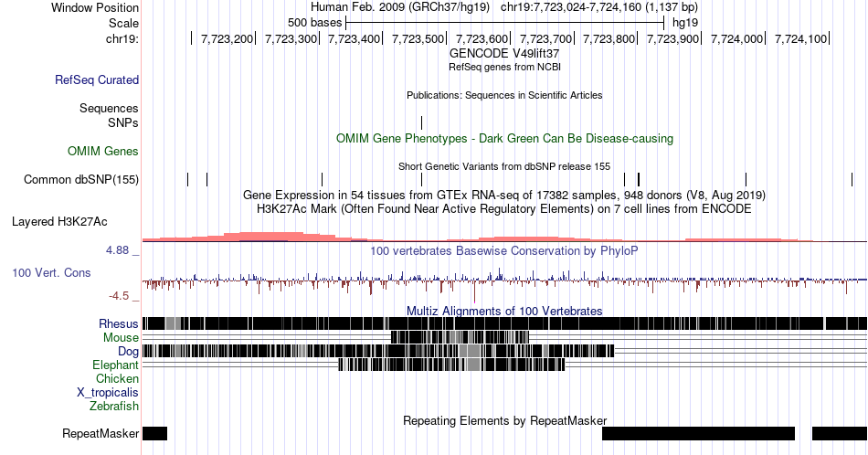The image size is (868, 455).
Task: Click the Elephant alignment row label
Action: pos(116,365)
